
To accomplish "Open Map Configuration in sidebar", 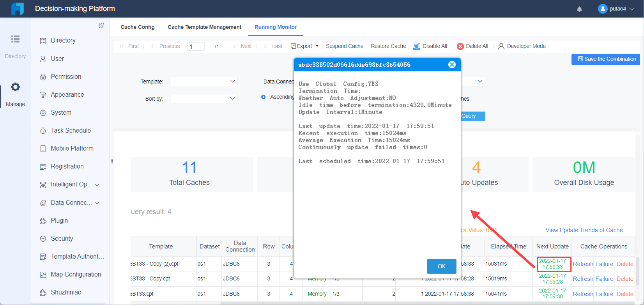I will [x=76, y=274].
